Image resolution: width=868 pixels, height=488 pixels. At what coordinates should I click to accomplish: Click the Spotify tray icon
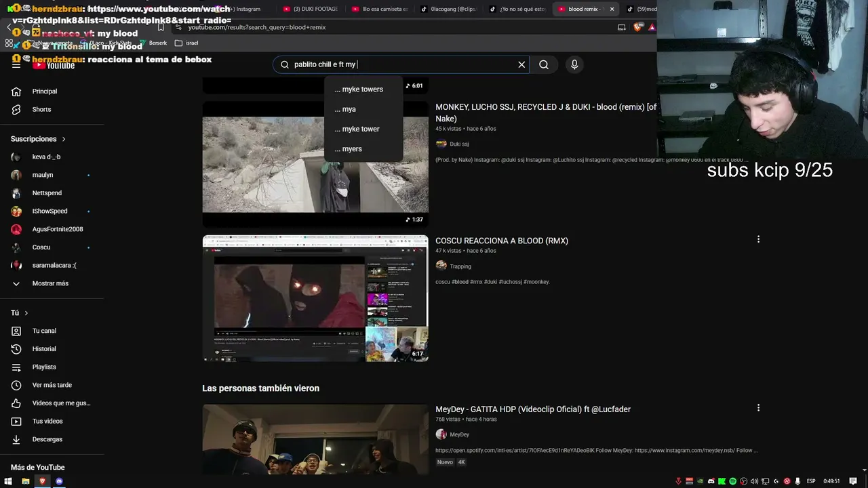pyautogui.click(x=733, y=481)
